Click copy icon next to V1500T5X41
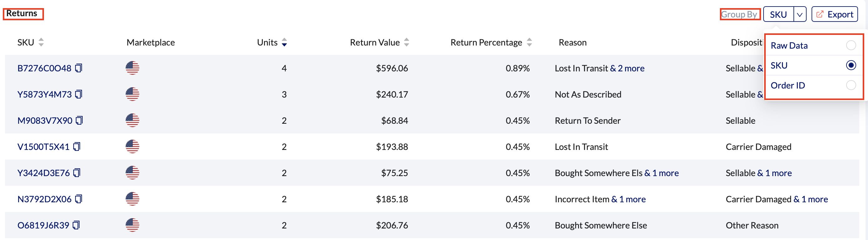This screenshot has height=240, width=868. (77, 146)
